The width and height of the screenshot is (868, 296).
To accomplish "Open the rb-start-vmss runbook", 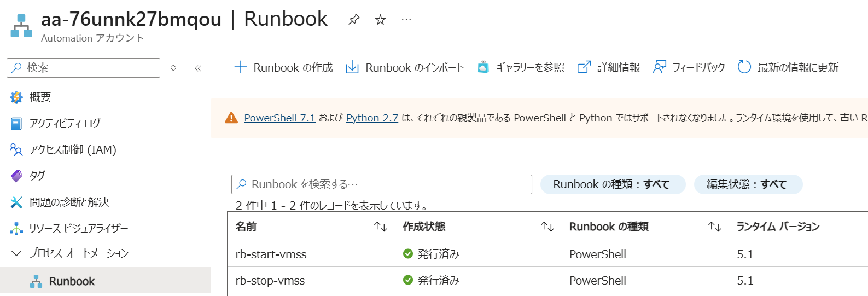I will pyautogui.click(x=271, y=254).
